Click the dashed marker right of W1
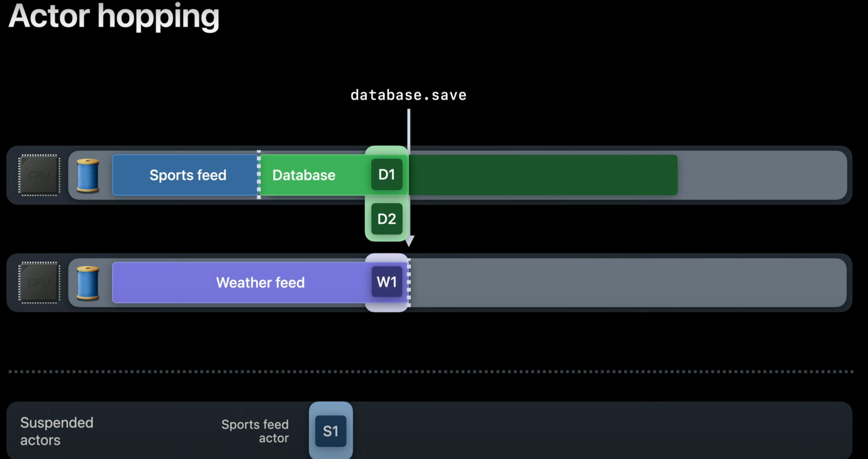The image size is (868, 459). pyautogui.click(x=409, y=282)
